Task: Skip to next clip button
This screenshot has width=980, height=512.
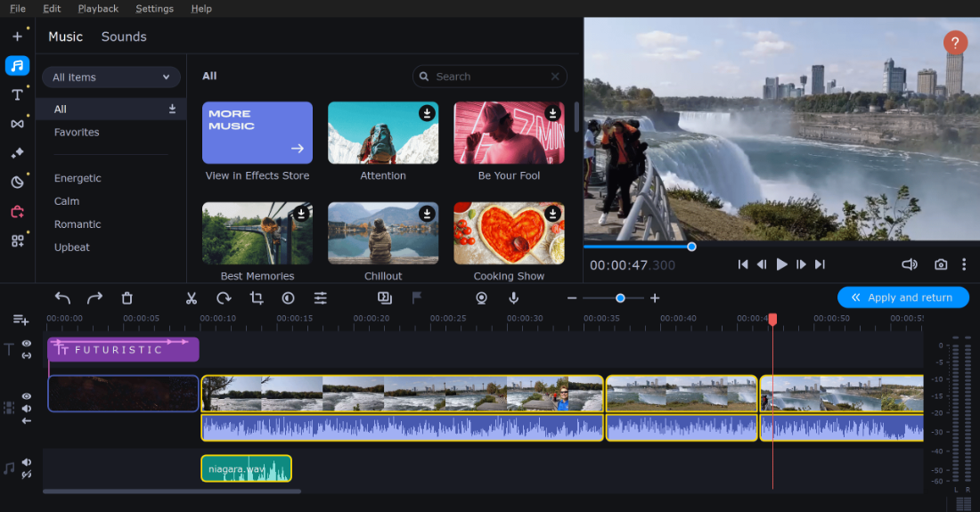Action: pyautogui.click(x=820, y=264)
